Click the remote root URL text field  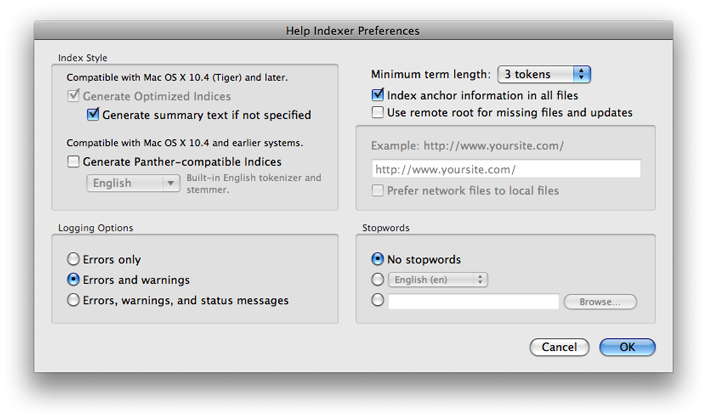pos(506,169)
